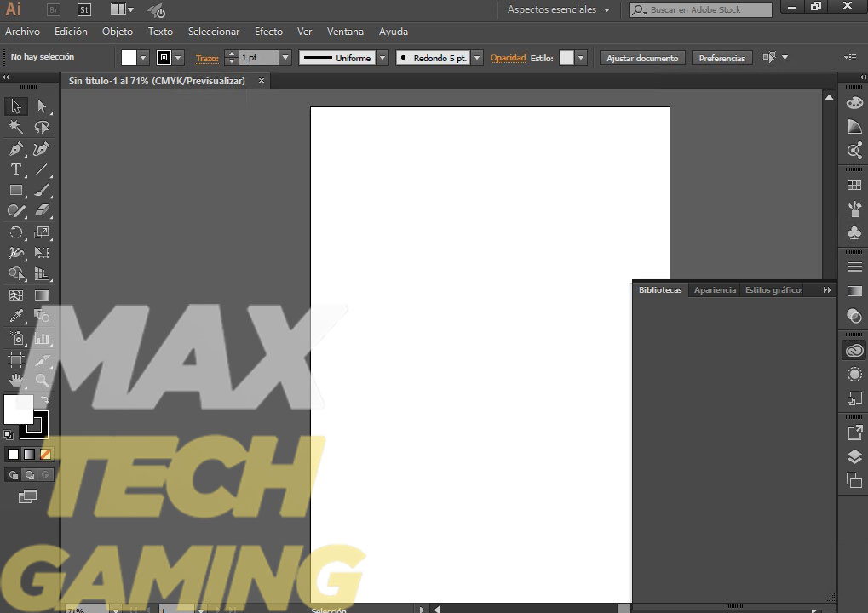Select the Symbol Sprayer tool
Image resolution: width=868 pixels, height=613 pixels.
click(x=15, y=338)
